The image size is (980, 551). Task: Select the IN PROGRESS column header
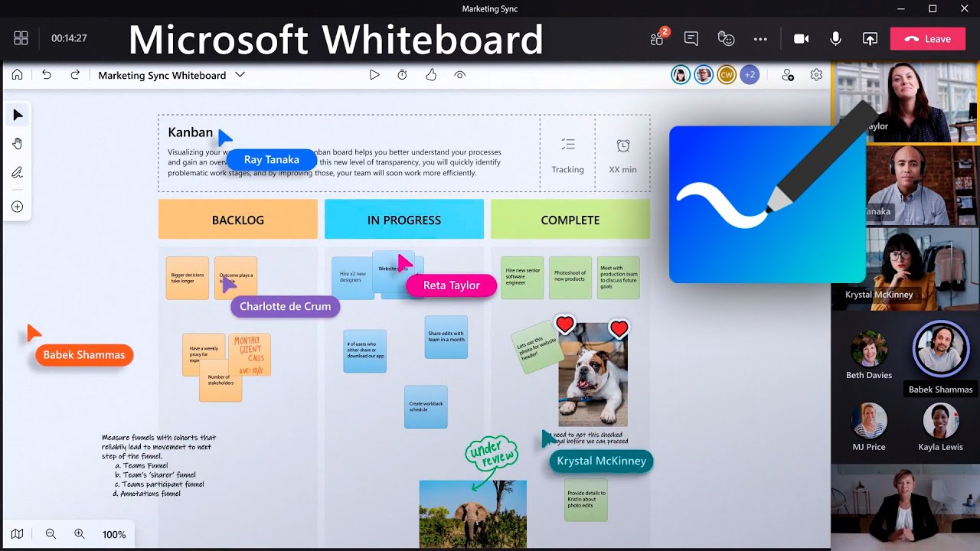(404, 220)
